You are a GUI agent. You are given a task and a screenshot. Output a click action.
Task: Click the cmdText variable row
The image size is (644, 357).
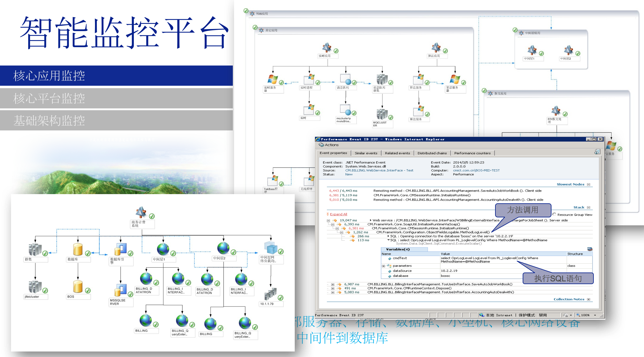click(x=487, y=260)
